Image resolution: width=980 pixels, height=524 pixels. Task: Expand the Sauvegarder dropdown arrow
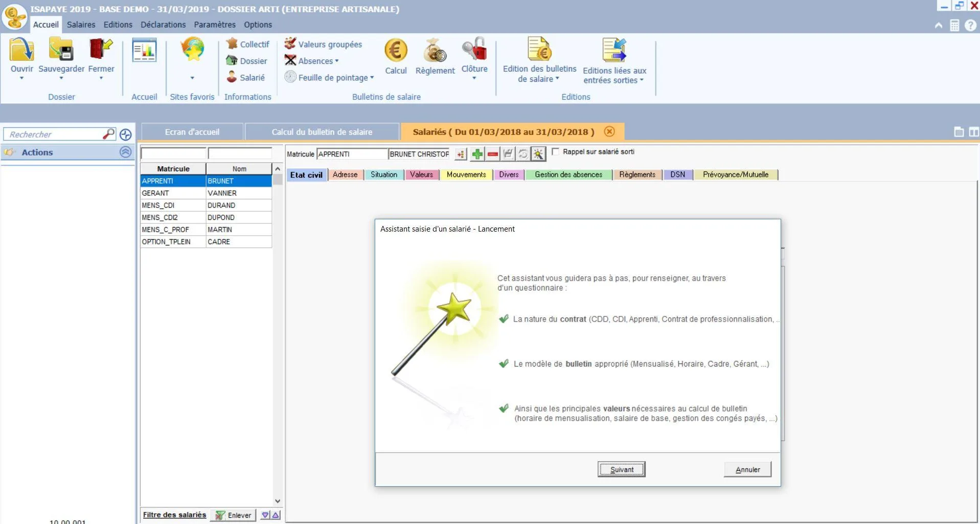coord(61,78)
